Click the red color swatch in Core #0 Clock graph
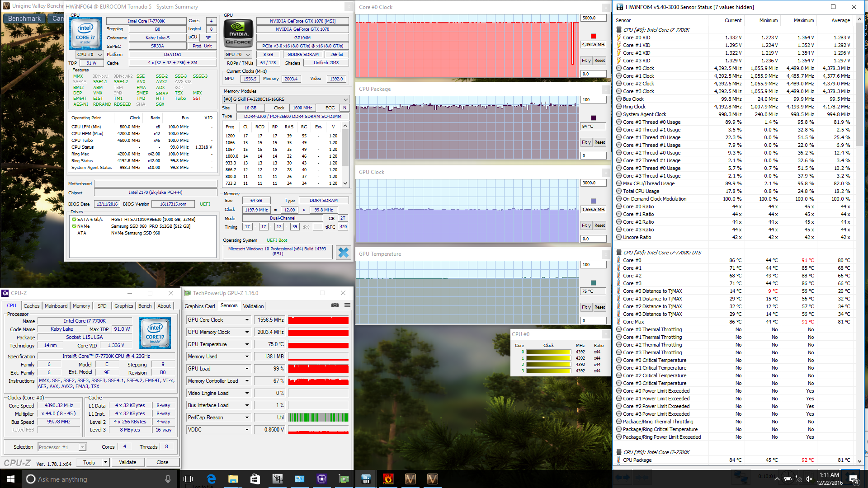 pyautogui.click(x=593, y=36)
